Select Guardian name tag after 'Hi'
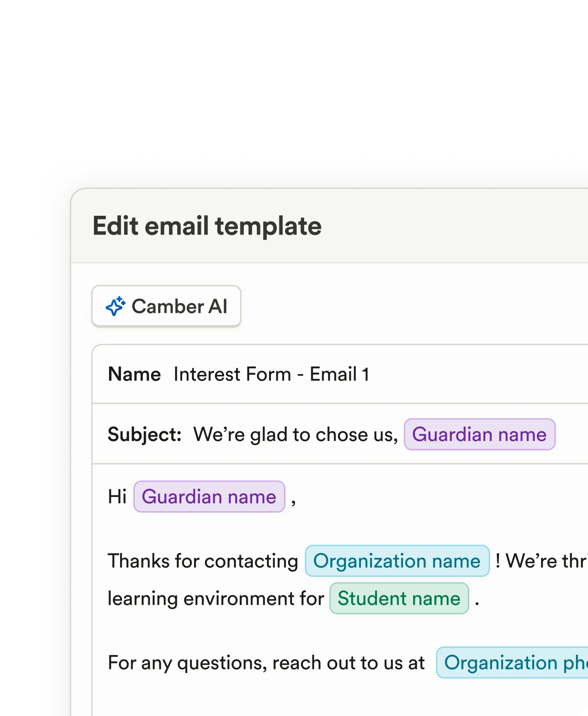 pos(209,497)
